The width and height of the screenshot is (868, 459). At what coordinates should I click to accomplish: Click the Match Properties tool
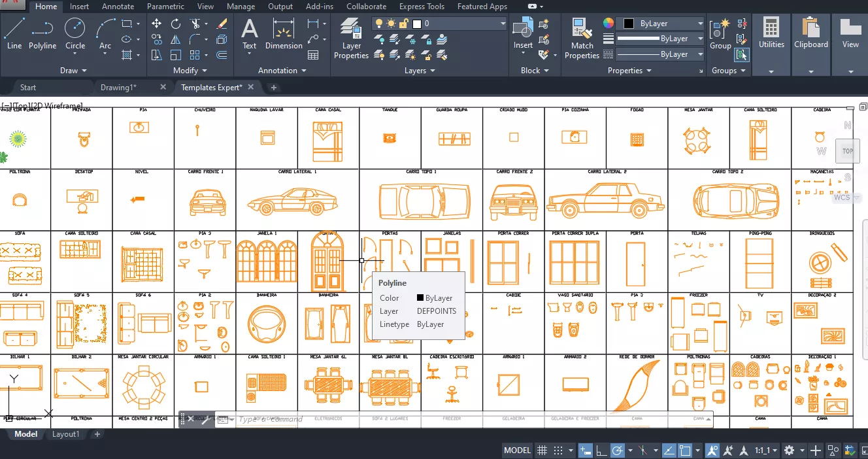tap(582, 38)
